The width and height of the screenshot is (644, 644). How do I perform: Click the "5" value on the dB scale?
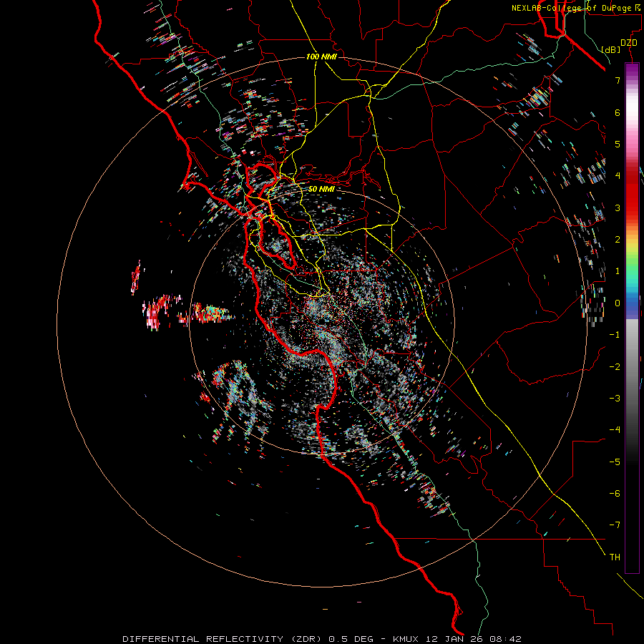618,144
